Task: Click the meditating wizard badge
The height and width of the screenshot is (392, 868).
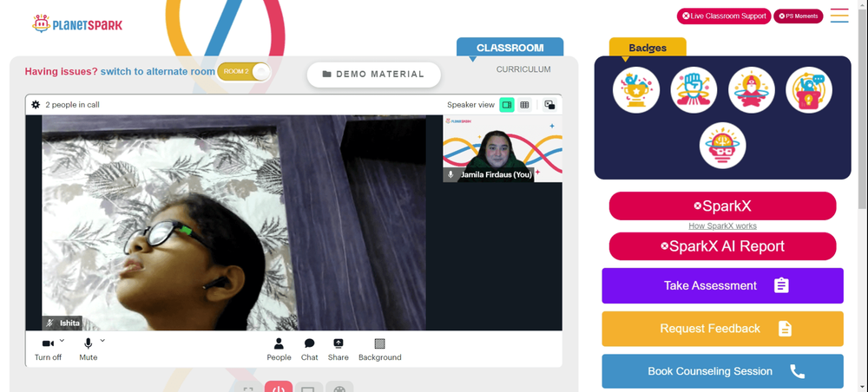Action: pos(751,90)
